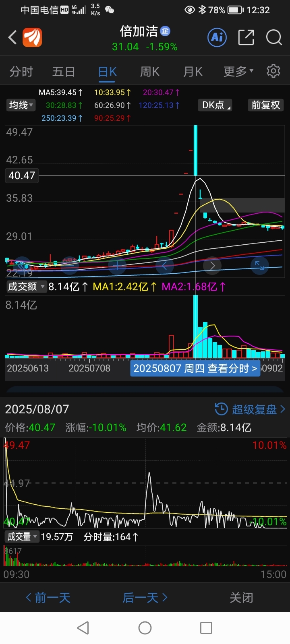Tap 金额:8.14亿 text
The width and height of the screenshot is (290, 644).
coord(224,427)
